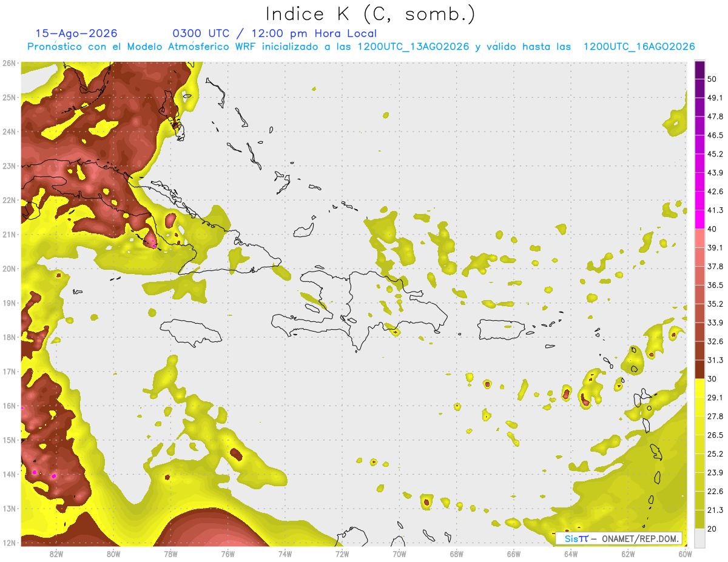Click the "15N" latitude axis label
The height and width of the screenshot is (562, 728).
(9, 440)
